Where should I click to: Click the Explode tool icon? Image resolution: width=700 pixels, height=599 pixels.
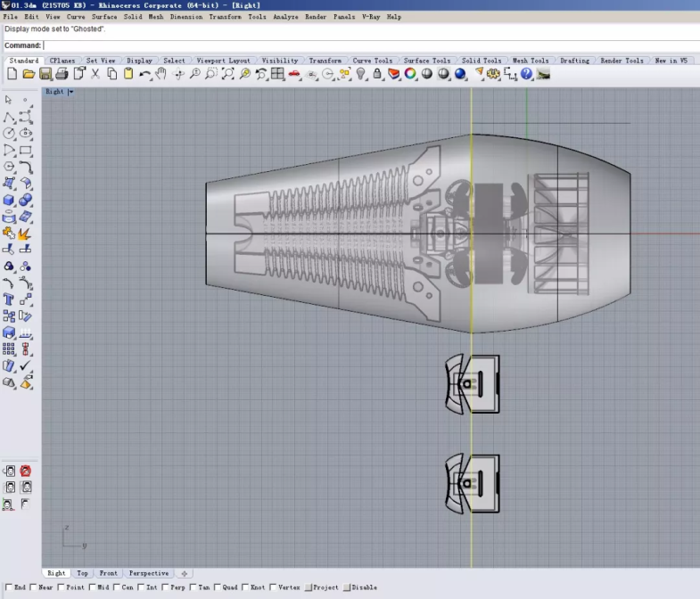tap(25, 234)
